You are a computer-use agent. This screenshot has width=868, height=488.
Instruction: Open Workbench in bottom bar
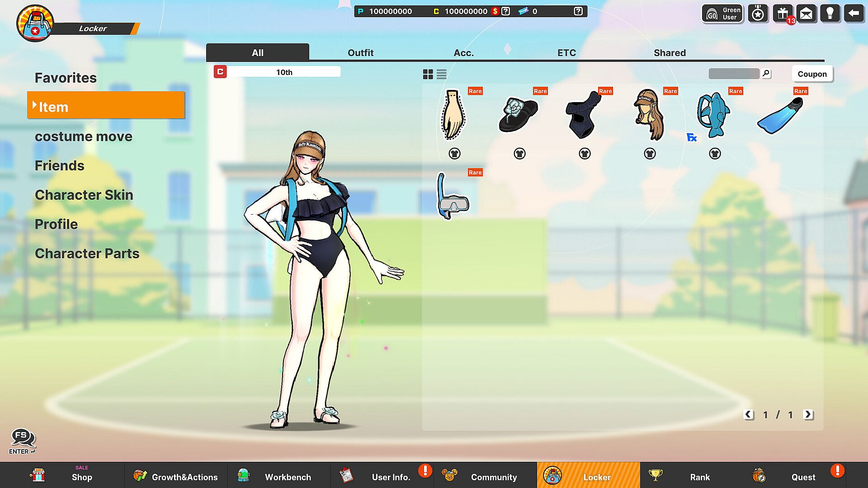[x=288, y=477]
